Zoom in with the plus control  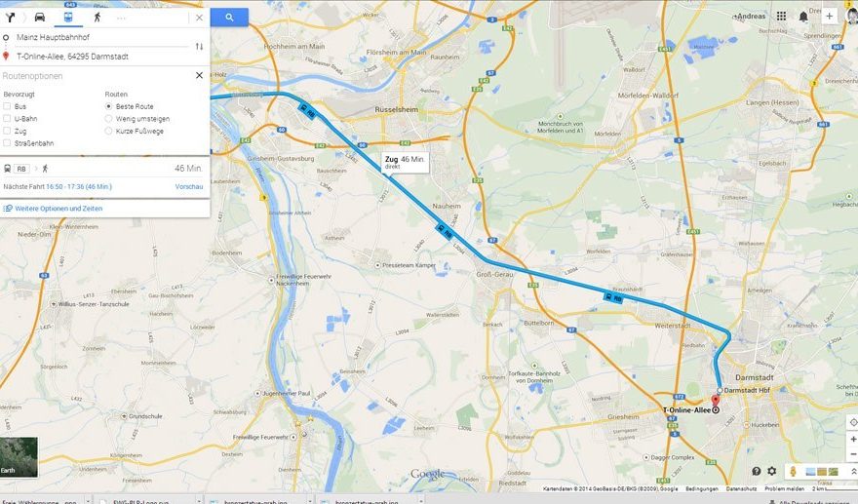pyautogui.click(x=852, y=440)
